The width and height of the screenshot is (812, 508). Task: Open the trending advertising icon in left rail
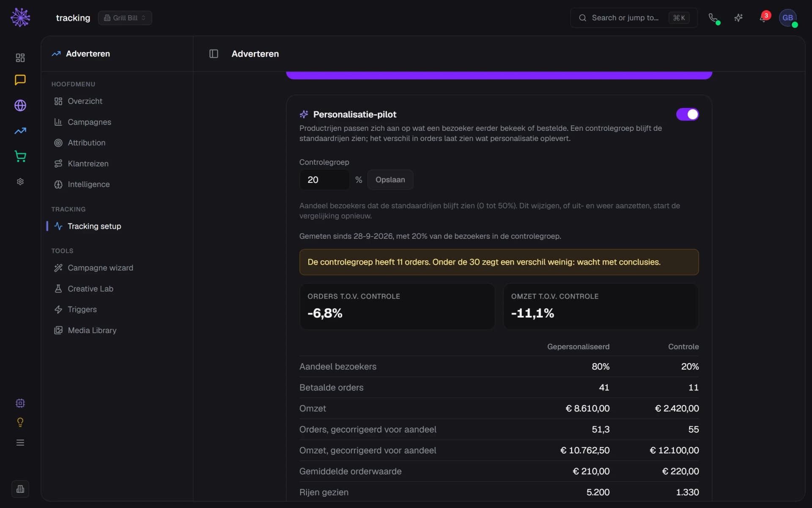pos(20,131)
